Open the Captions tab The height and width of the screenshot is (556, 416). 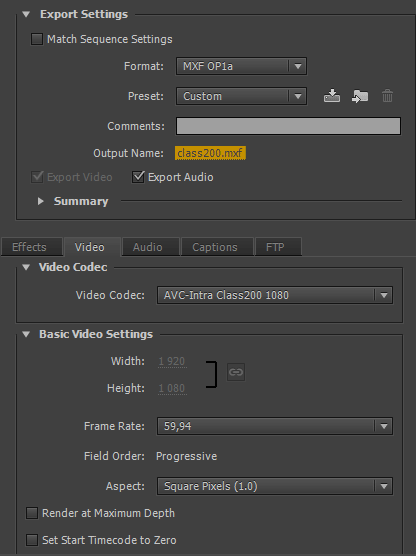pos(217,247)
